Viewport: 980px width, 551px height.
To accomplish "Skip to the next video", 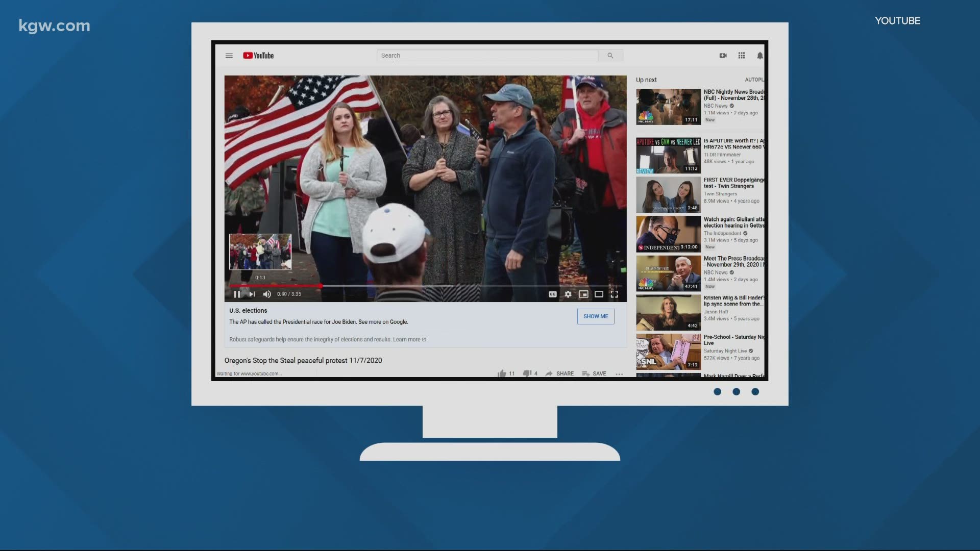I will pos(252,294).
